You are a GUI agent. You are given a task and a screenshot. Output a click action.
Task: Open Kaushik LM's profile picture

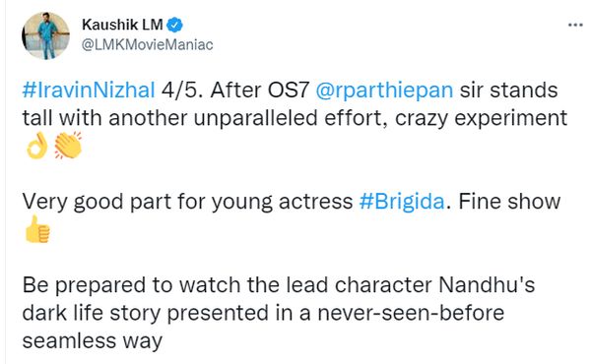[45, 35]
